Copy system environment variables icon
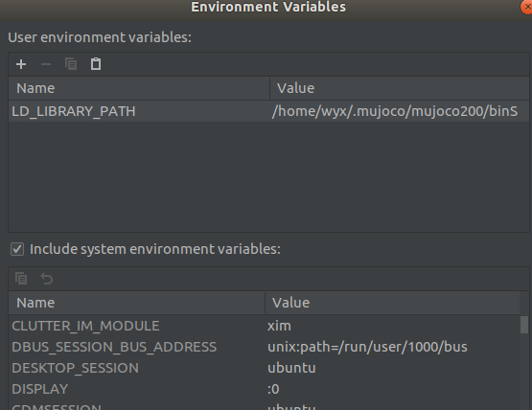Image resolution: width=532 pixels, height=410 pixels. (x=21, y=279)
